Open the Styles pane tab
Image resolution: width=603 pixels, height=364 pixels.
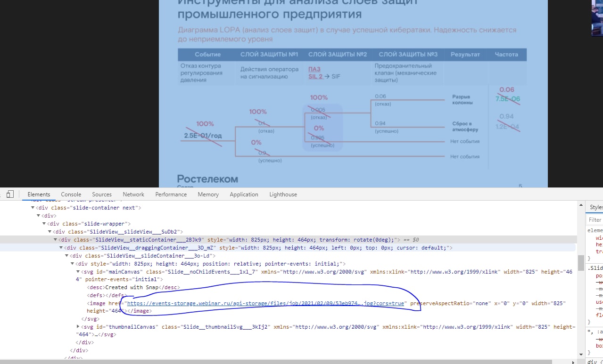click(x=596, y=207)
